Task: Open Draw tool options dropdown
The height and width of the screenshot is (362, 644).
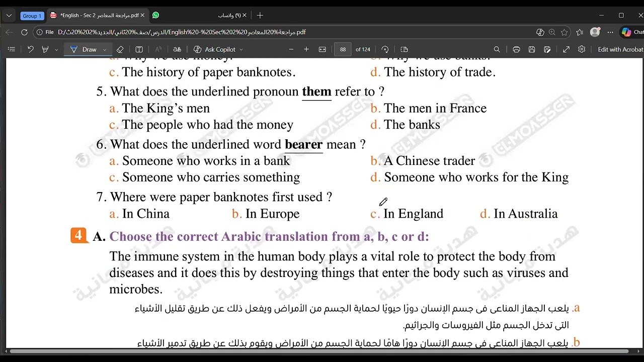Action: [x=105, y=50]
